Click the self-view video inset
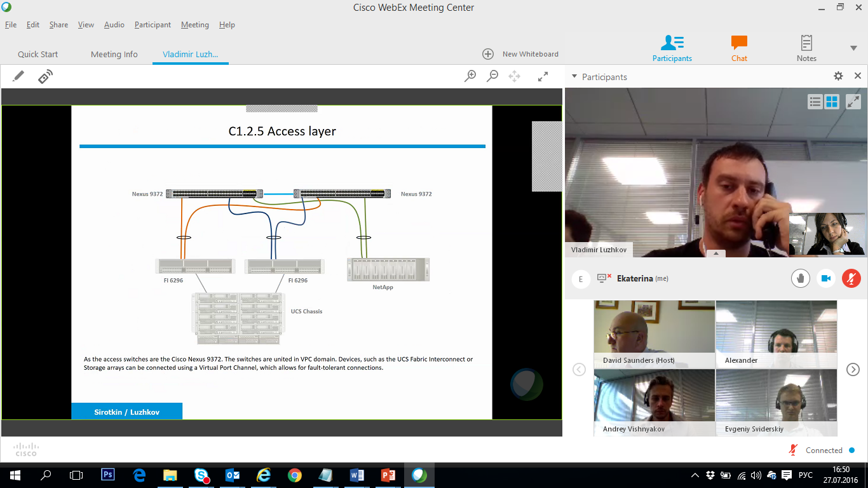The image size is (868, 488). coord(827,234)
